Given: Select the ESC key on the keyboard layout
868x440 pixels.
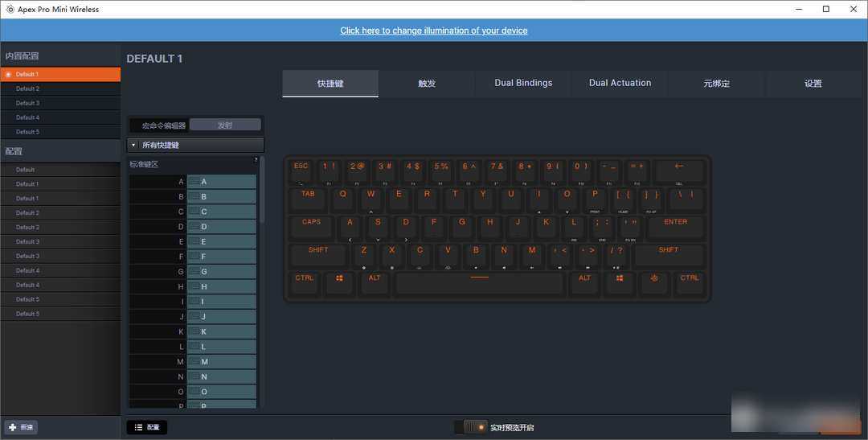Looking at the screenshot, I should [x=301, y=171].
